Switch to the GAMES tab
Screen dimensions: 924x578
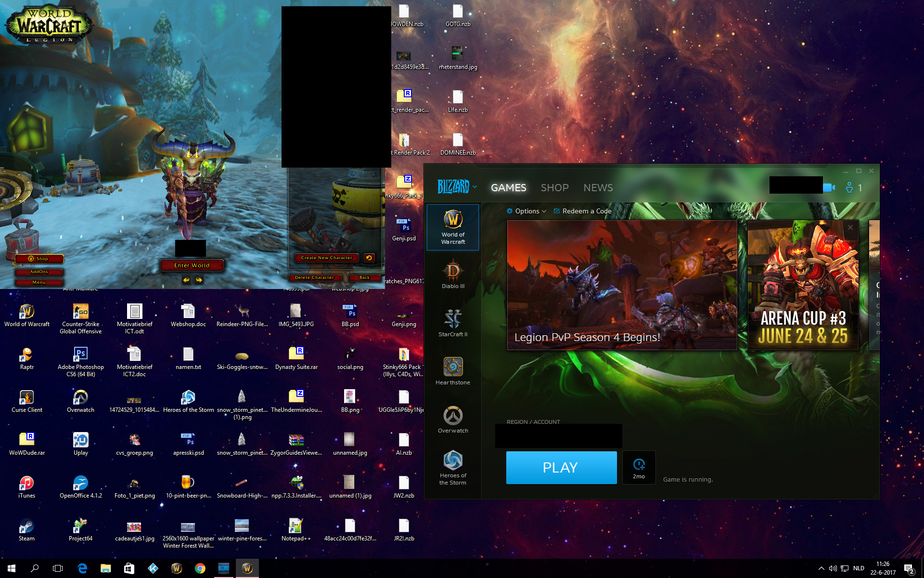[x=508, y=187]
